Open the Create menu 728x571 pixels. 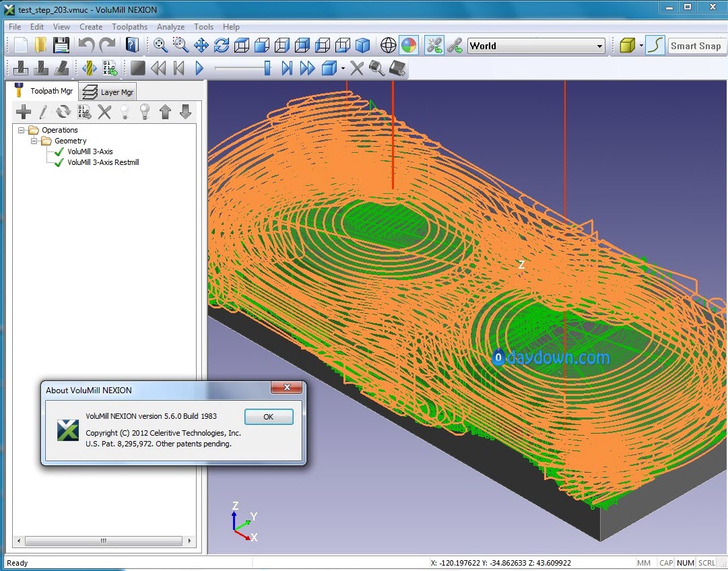click(x=91, y=27)
